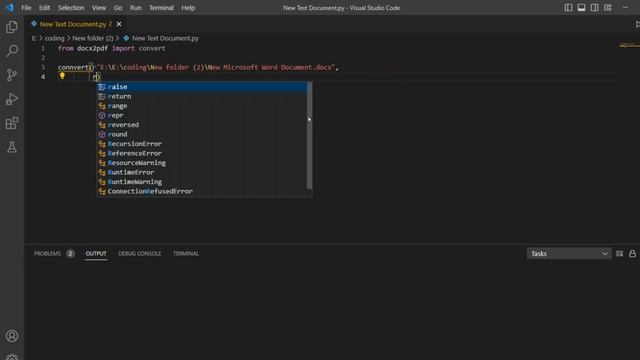Open the Run menu
The width and height of the screenshot is (640, 360).
tap(136, 8)
